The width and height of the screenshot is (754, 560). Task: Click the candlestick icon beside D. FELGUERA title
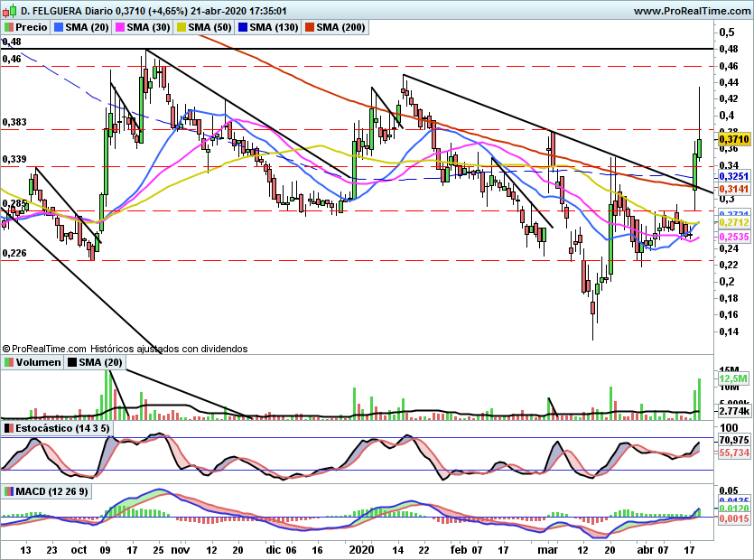point(10,10)
